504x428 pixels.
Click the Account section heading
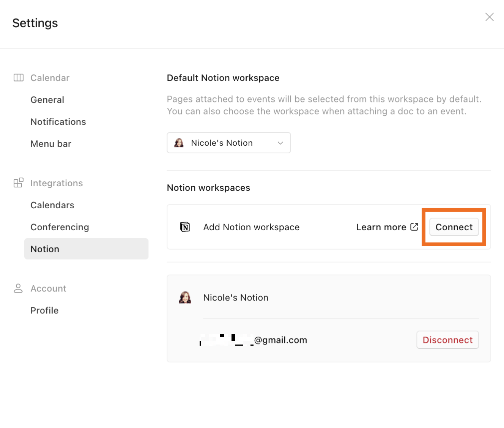(48, 289)
